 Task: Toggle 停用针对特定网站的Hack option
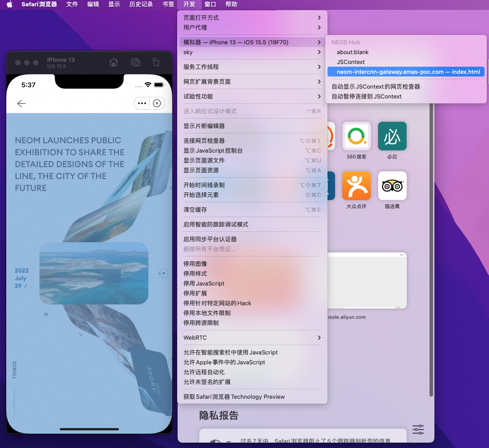(x=252, y=303)
